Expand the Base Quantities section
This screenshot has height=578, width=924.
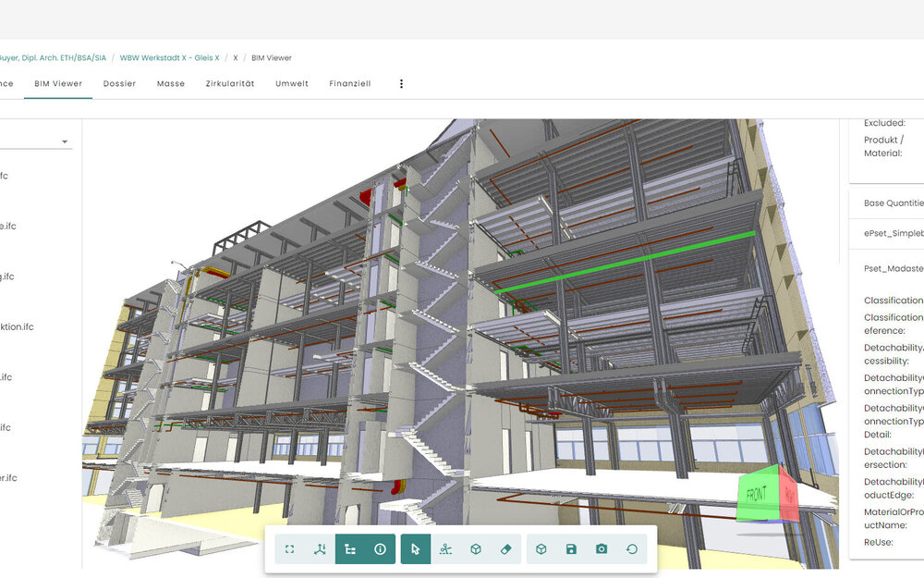(x=893, y=203)
